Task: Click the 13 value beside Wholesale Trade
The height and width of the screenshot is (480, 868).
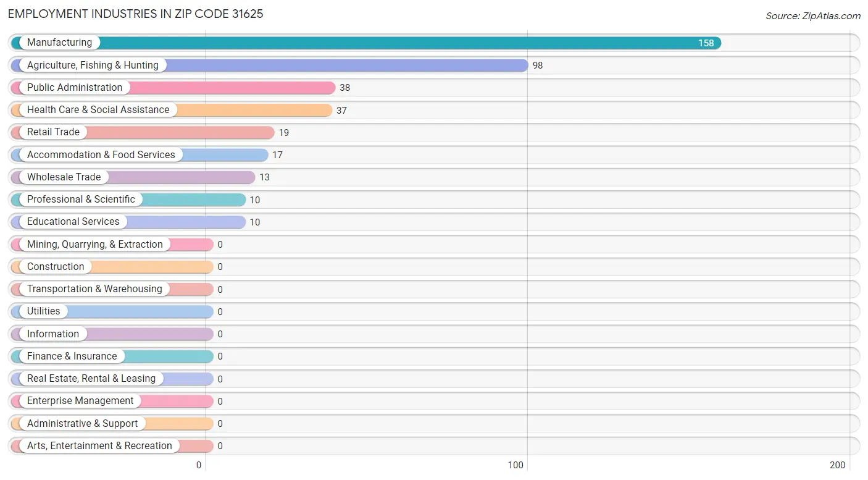Action: 264,177
